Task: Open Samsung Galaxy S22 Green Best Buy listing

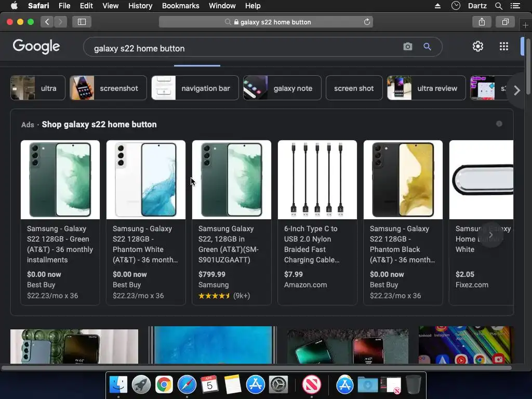Action: pyautogui.click(x=60, y=222)
